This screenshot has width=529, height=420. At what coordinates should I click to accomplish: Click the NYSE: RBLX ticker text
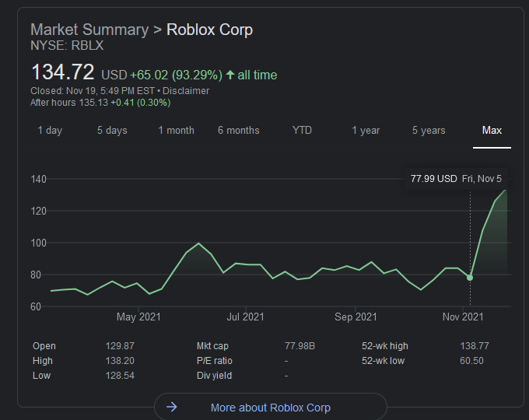tap(67, 46)
